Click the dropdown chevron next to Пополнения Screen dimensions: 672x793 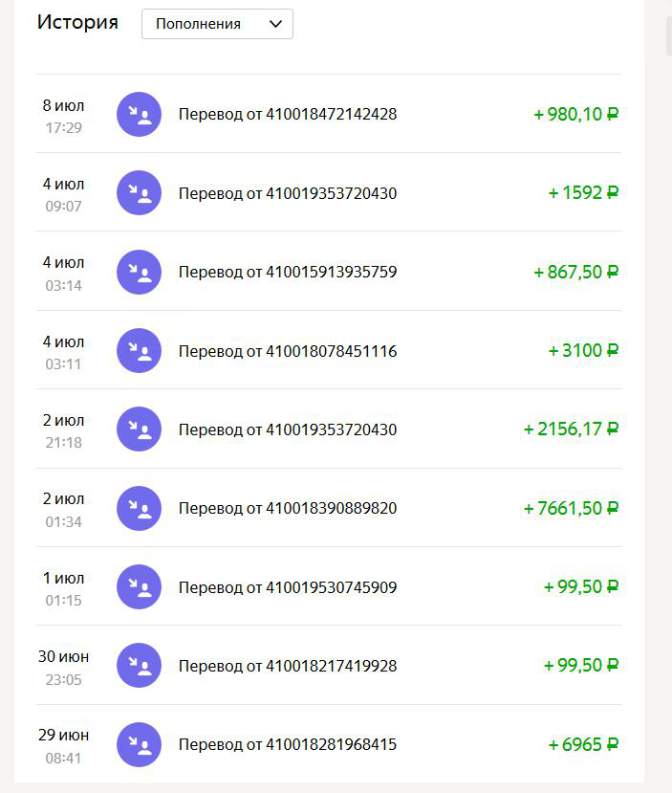click(x=275, y=24)
